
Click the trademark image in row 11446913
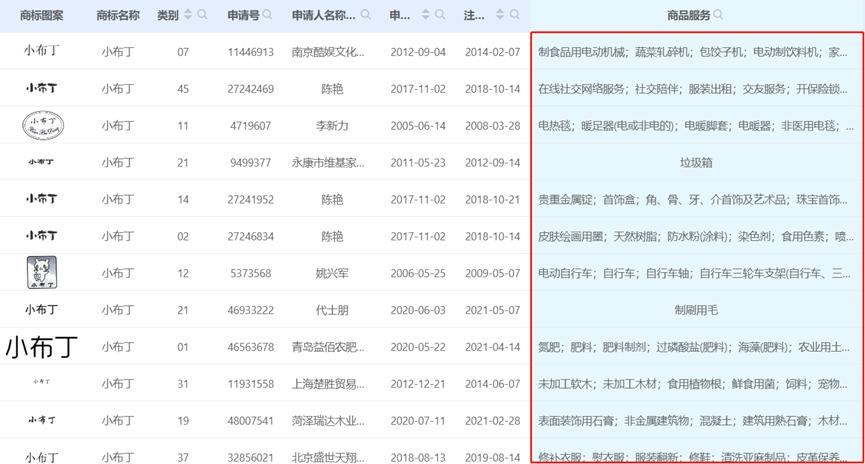pyautogui.click(x=41, y=51)
